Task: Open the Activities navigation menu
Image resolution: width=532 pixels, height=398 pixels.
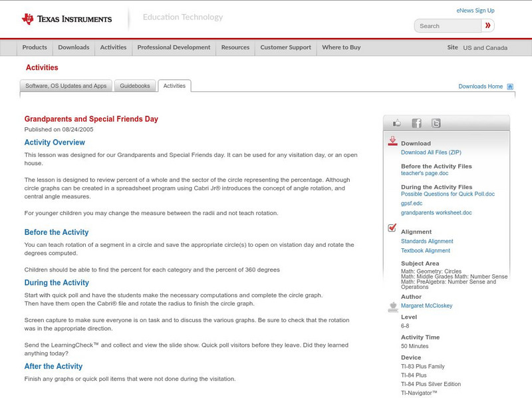Action: (x=113, y=47)
